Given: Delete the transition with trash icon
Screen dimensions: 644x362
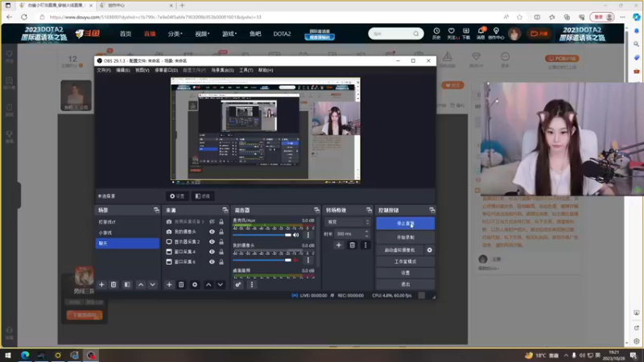Looking at the screenshot, I should click(x=352, y=245).
